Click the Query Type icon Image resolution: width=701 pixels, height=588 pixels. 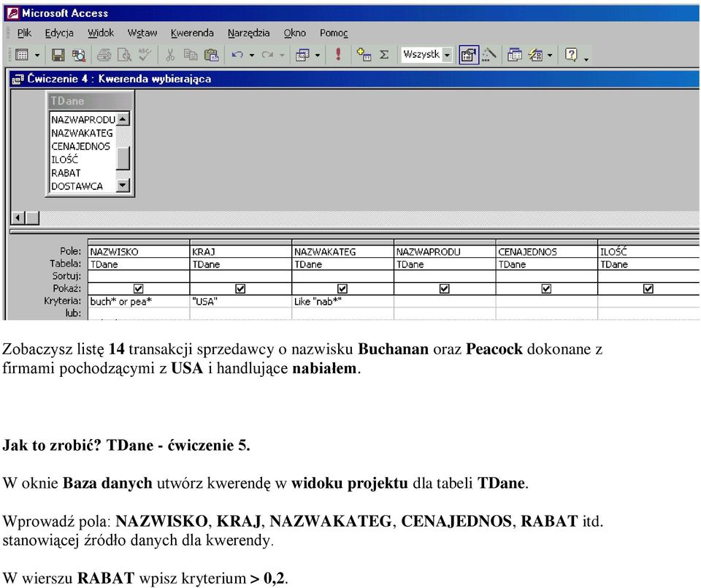(x=302, y=55)
